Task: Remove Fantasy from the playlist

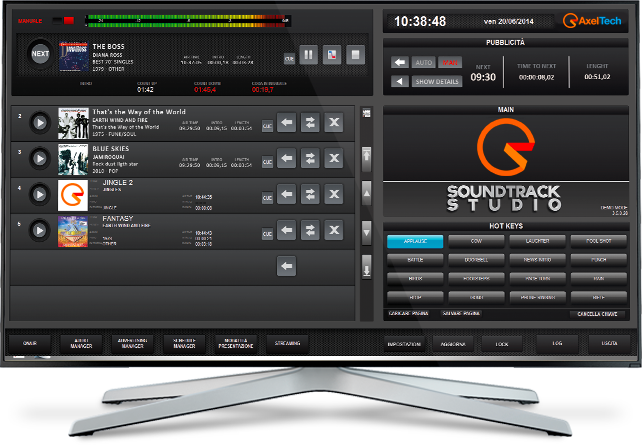Action: pyautogui.click(x=334, y=230)
